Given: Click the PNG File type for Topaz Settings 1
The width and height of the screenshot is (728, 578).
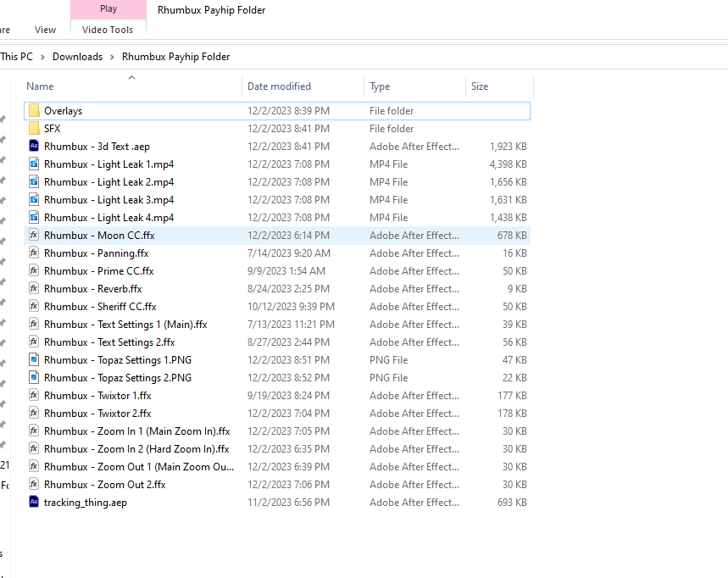Looking at the screenshot, I should [389, 360].
